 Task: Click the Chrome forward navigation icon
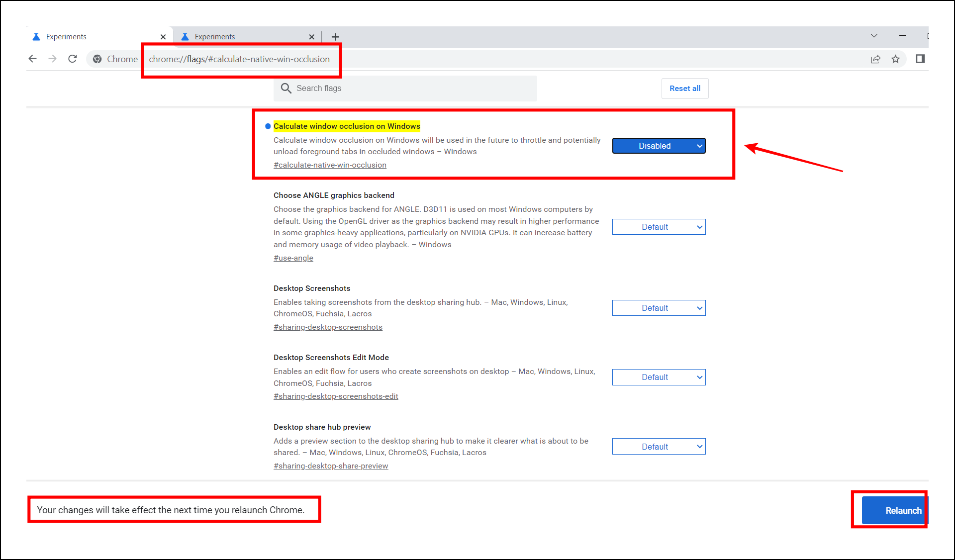coord(53,59)
